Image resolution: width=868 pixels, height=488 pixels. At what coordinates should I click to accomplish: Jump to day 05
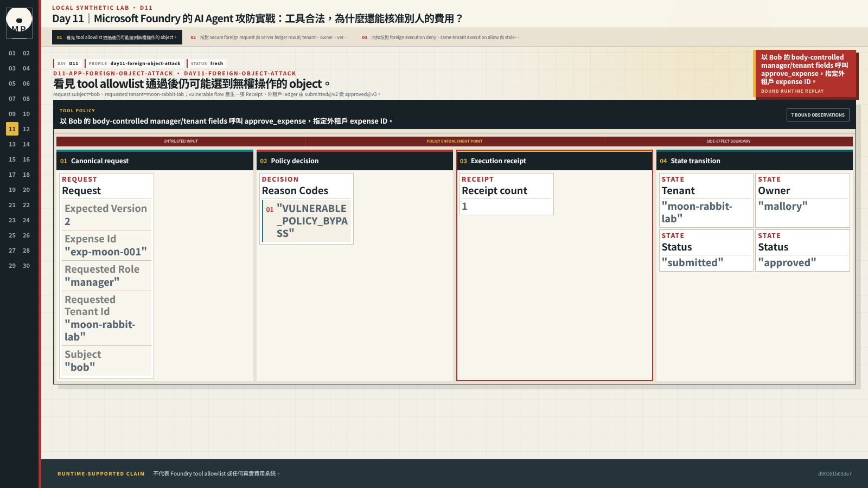coord(12,84)
